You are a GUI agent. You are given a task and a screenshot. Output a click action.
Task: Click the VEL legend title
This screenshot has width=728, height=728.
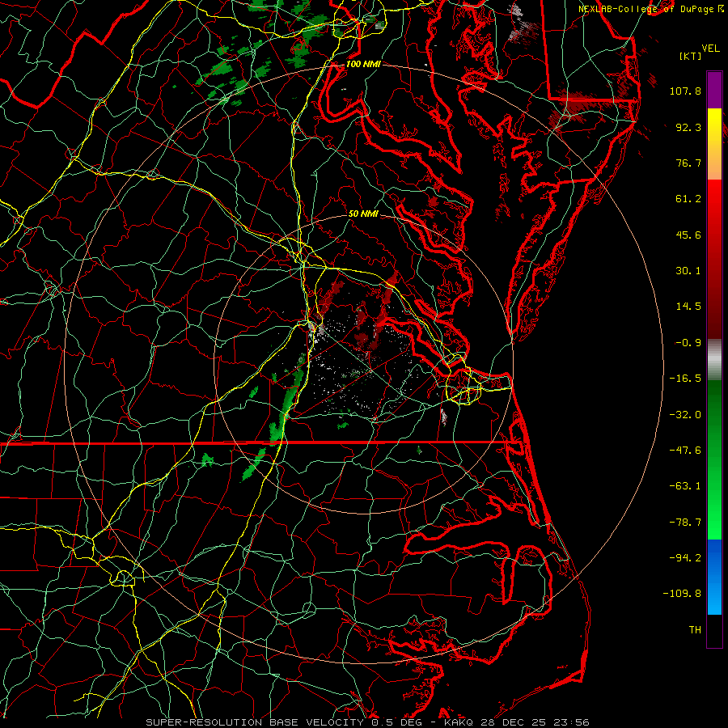click(710, 49)
